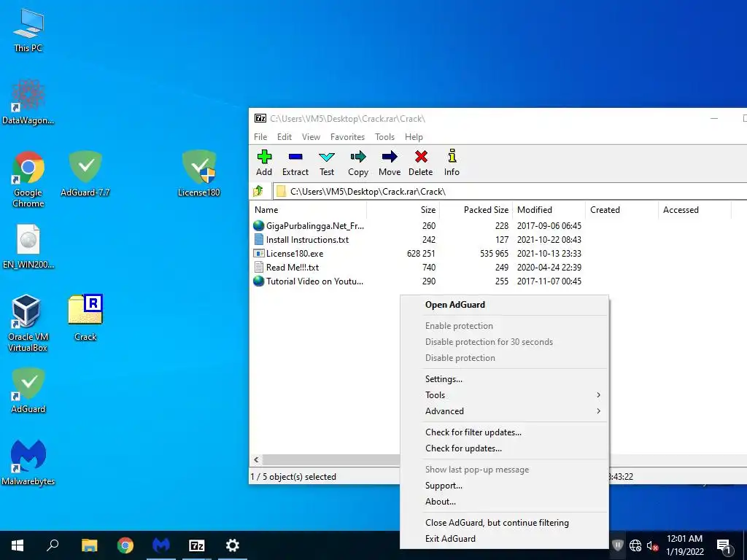
Task: Open File Explorer from the taskbar
Action: pyautogui.click(x=89, y=545)
